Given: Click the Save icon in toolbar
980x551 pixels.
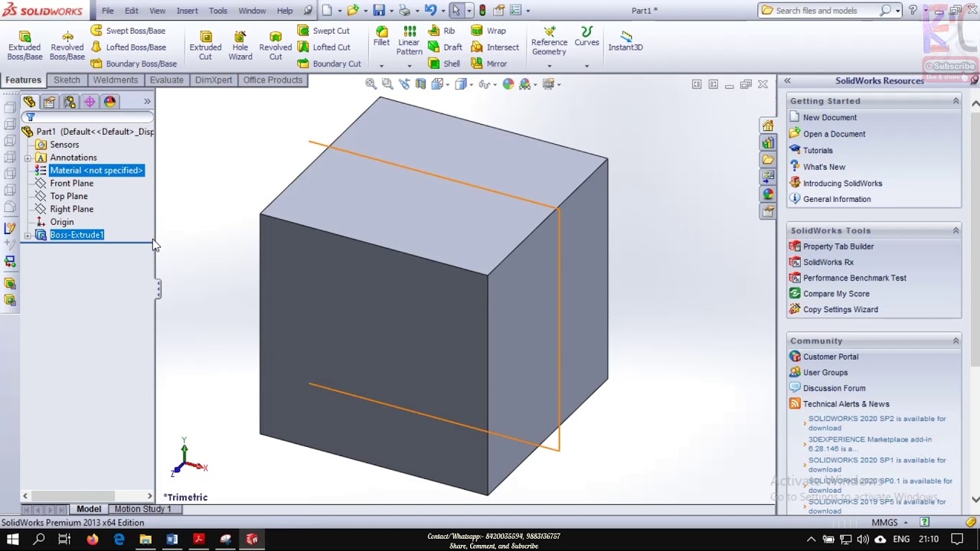Looking at the screenshot, I should tap(379, 11).
